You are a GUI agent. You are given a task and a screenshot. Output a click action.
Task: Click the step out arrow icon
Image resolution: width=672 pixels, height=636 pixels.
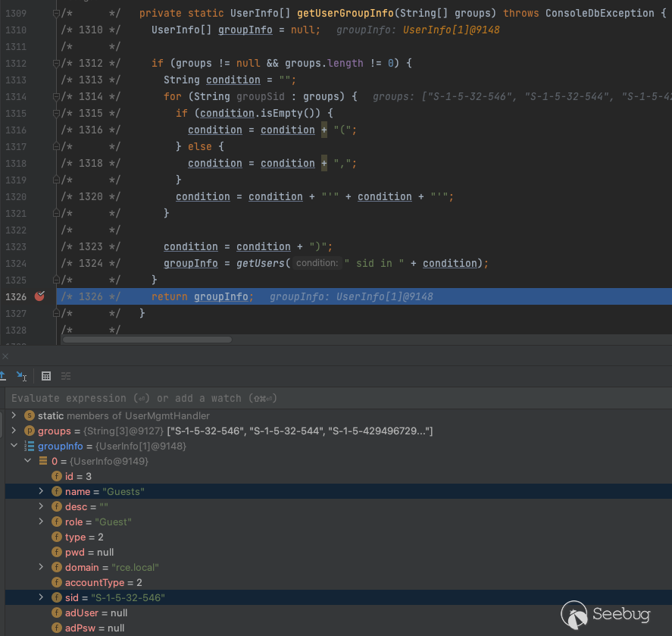point(2,376)
